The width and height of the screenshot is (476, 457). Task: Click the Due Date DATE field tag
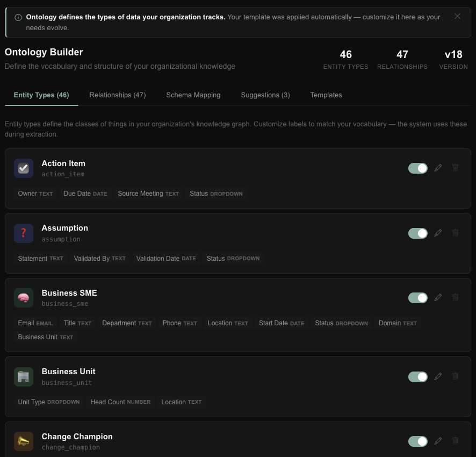tap(85, 194)
